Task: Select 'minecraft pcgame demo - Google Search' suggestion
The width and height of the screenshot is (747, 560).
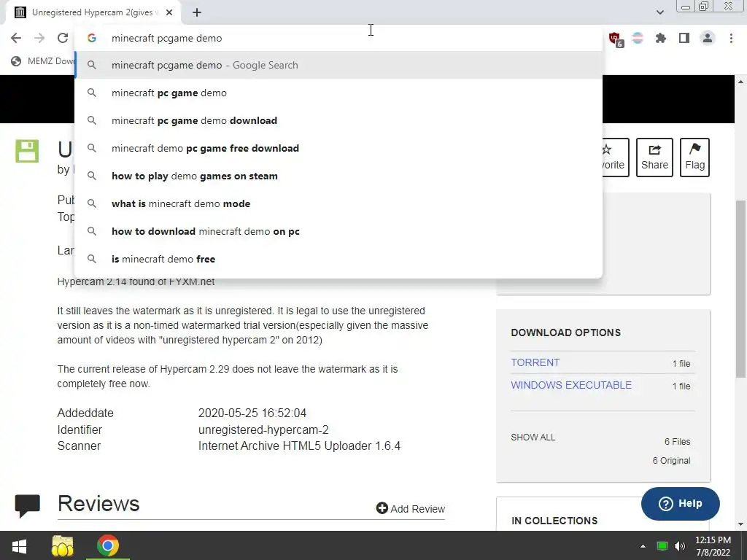Action: click(x=338, y=65)
